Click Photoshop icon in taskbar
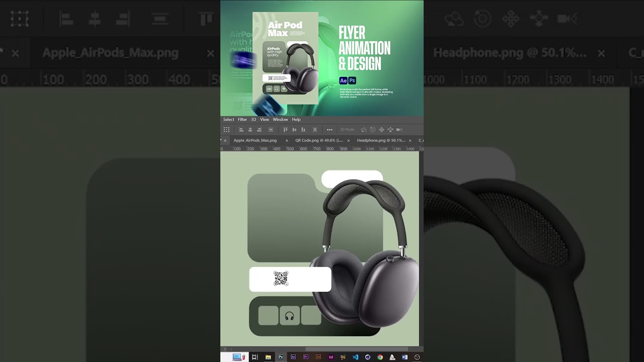 [x=281, y=357]
